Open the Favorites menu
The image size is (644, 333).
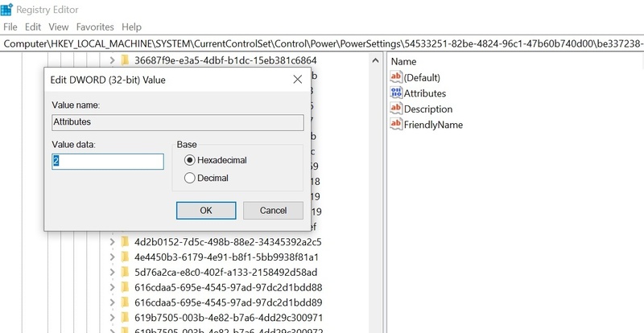click(95, 27)
